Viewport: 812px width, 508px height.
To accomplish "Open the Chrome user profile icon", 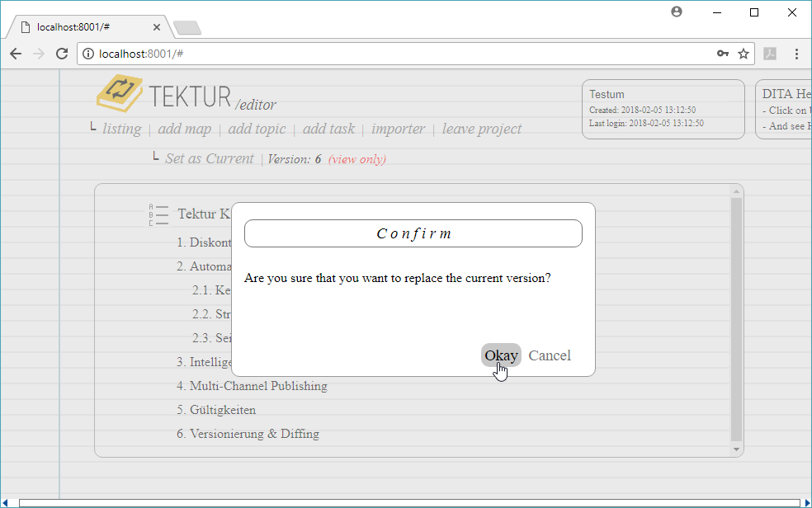I will 677,12.
